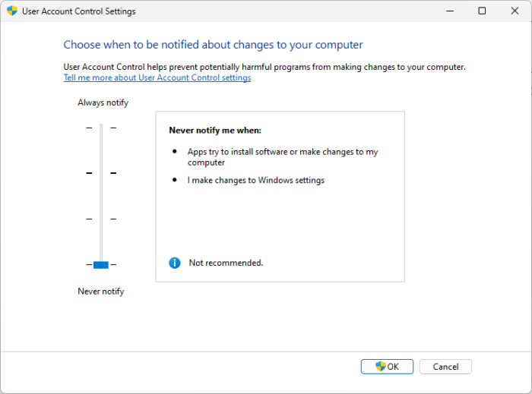The image size is (532, 394).
Task: Click the I make changes to Windows settings bullet
Action: 256,181
